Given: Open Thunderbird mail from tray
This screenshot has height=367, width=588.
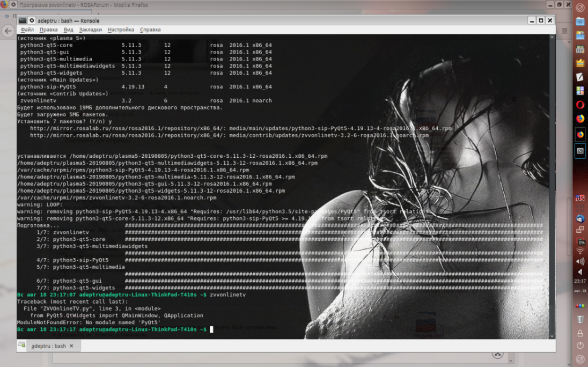Looking at the screenshot, I should tap(580, 219).
